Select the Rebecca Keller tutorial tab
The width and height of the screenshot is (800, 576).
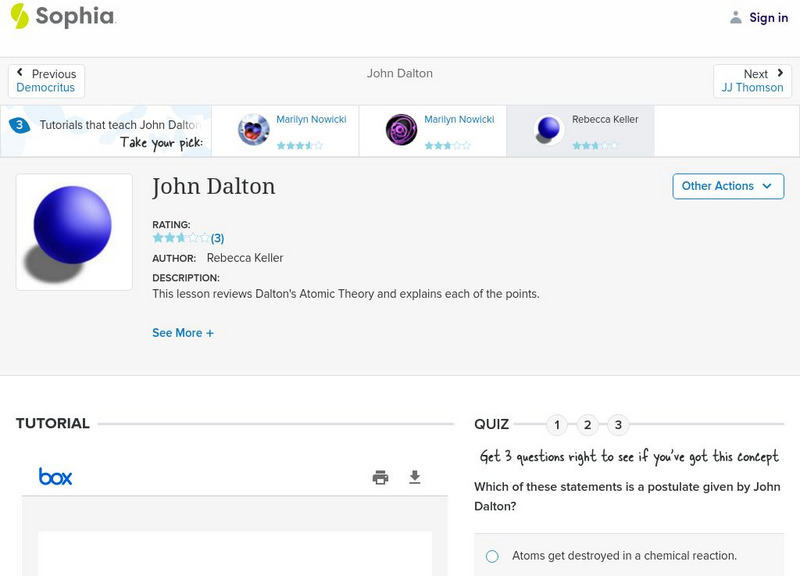pos(580,131)
